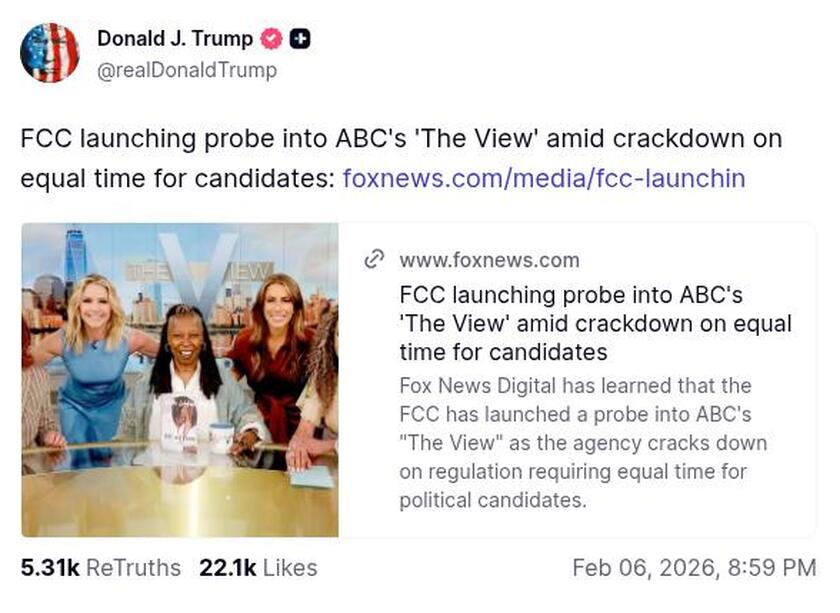Click THE VIEW logo in the thumbnail
Screen dimensions: 840x613
pyautogui.click(x=196, y=272)
